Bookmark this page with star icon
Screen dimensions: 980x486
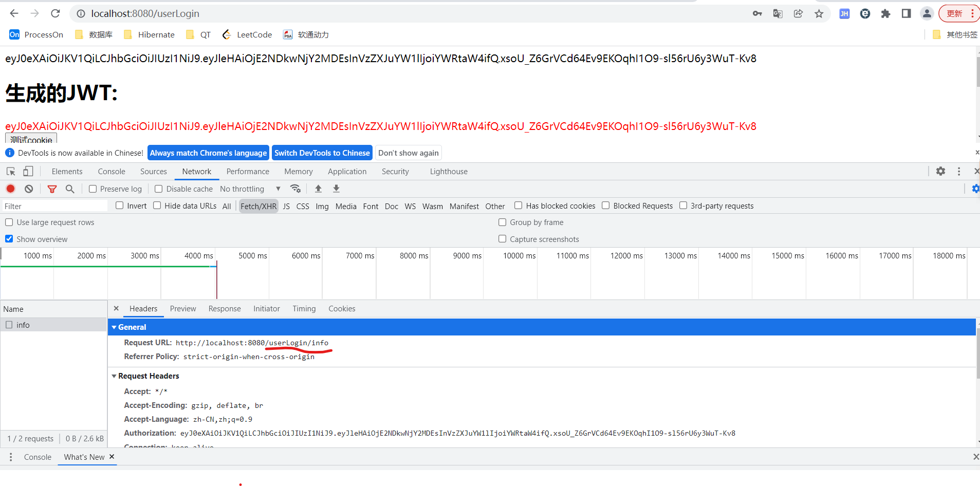click(819, 14)
